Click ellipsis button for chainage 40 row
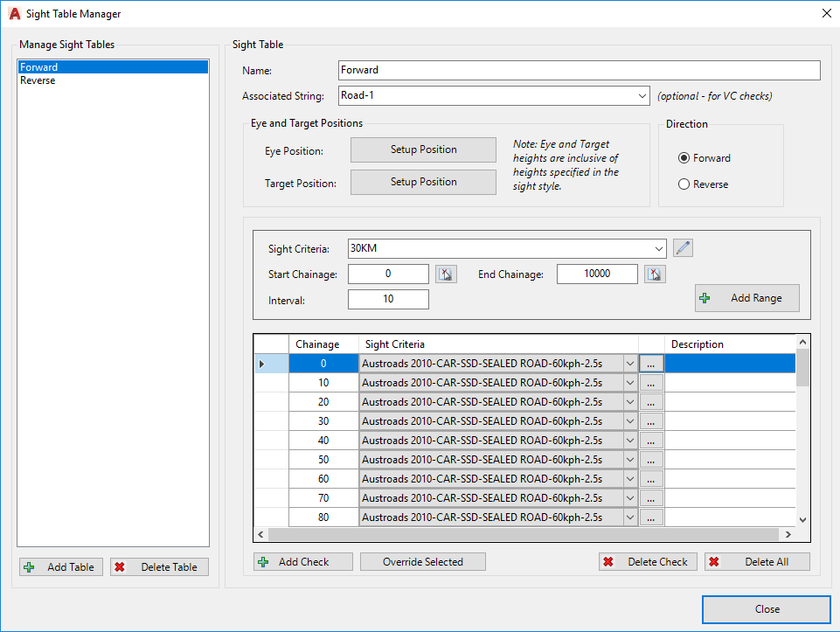The height and width of the screenshot is (632, 840). click(651, 441)
